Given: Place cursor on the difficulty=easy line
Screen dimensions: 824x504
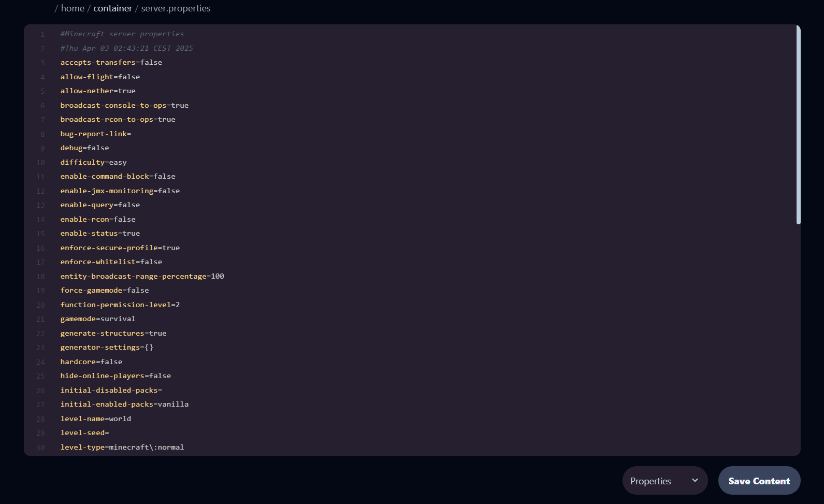Looking at the screenshot, I should click(93, 162).
